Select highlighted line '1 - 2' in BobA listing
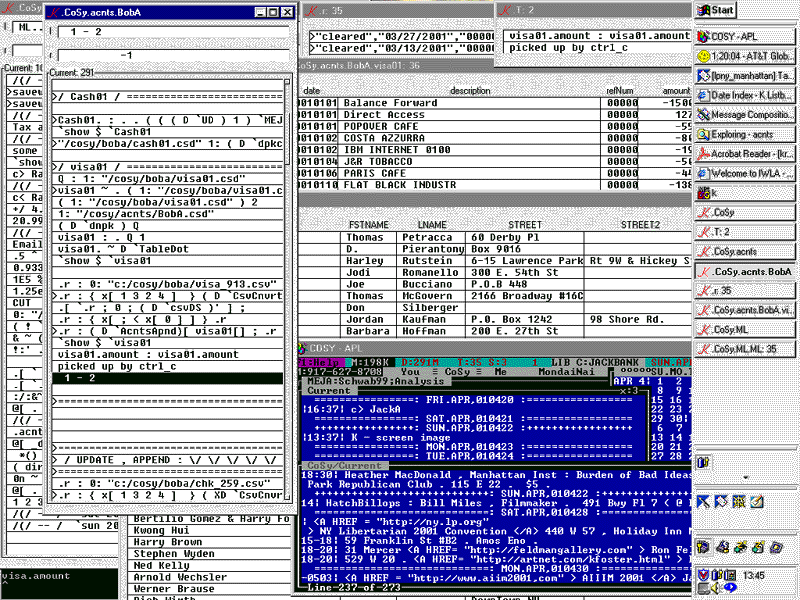Image resolution: width=800 pixels, height=600 pixels. click(x=167, y=378)
